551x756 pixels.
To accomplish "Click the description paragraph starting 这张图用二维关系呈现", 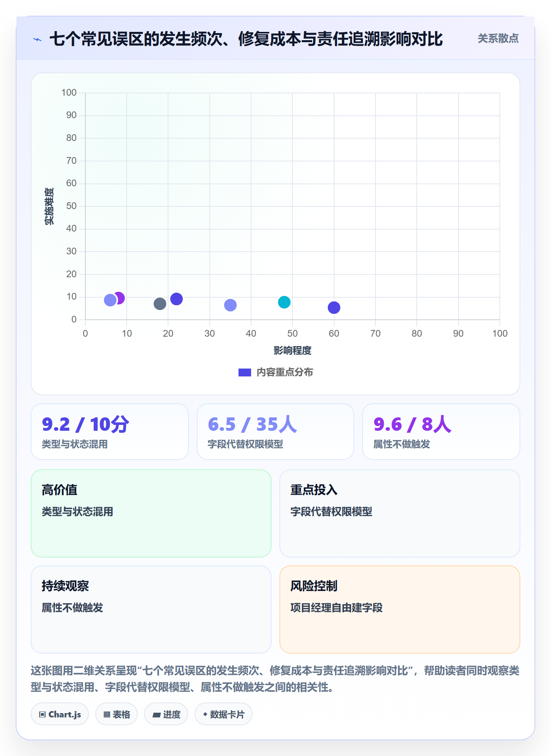I will point(275,679).
